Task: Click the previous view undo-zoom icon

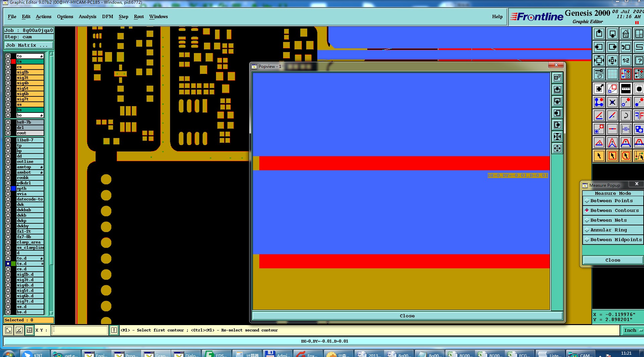Action: (626, 47)
